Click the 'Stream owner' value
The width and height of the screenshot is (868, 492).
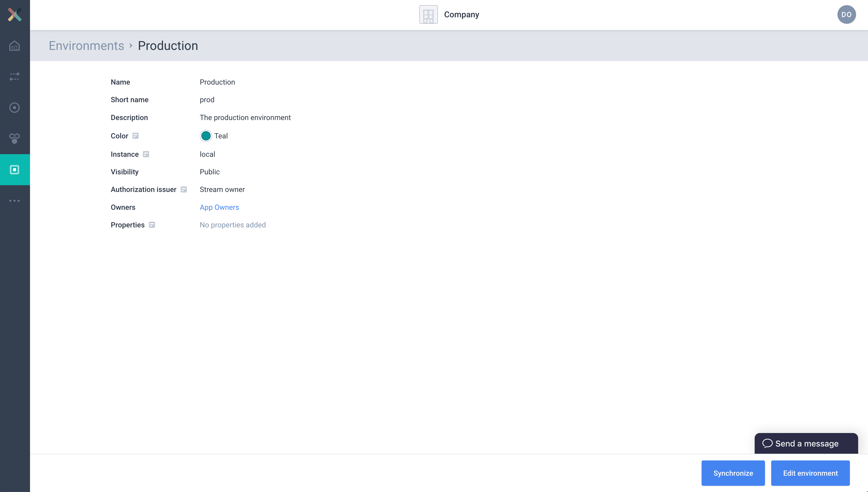222,190
